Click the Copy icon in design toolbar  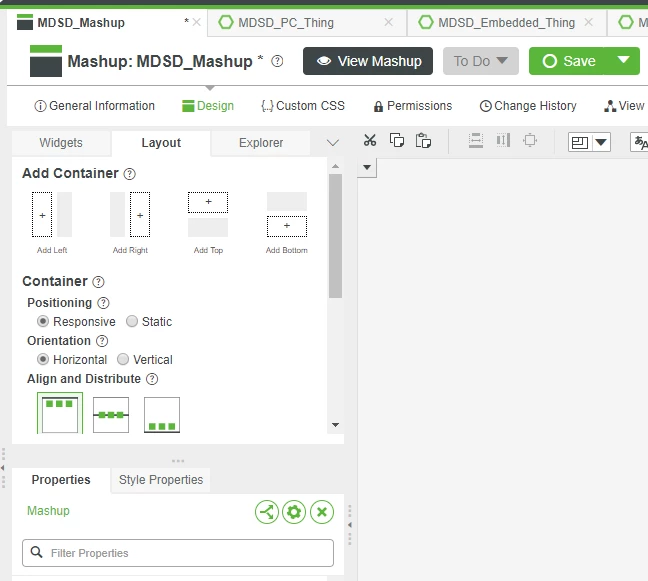pyautogui.click(x=397, y=140)
